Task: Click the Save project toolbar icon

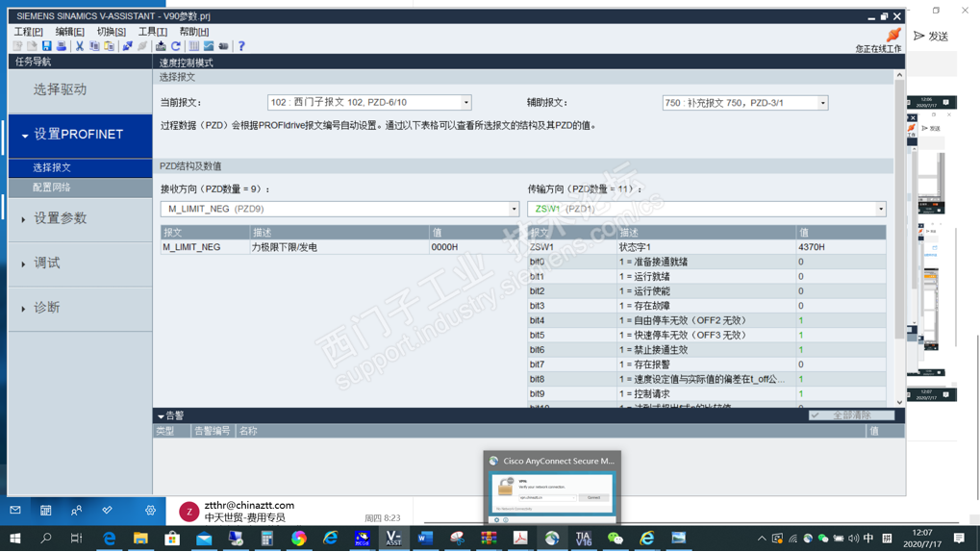Action: pyautogui.click(x=47, y=46)
